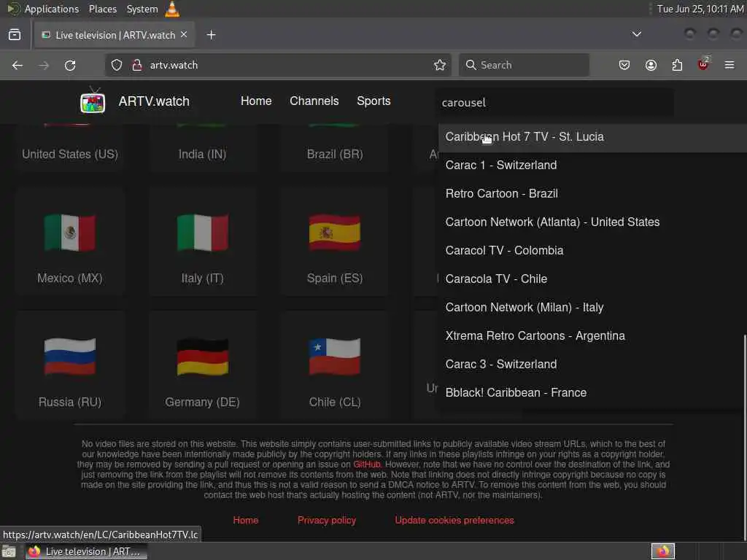
Task: Open the Privacy policy footer link
Action: point(327,521)
